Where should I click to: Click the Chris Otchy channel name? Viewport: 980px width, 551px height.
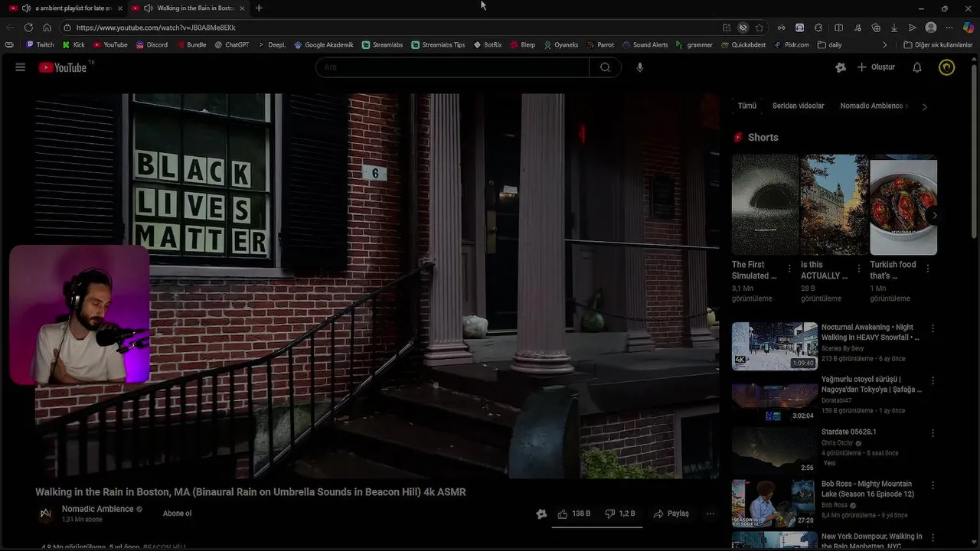pos(837,443)
